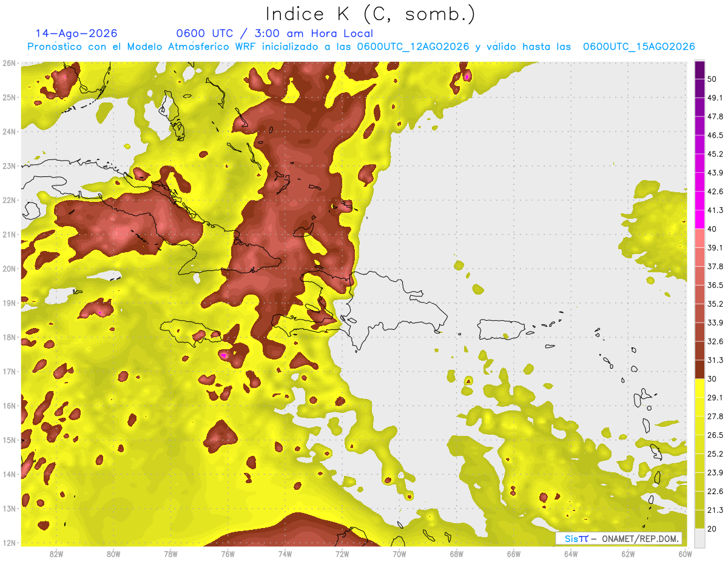
Task: Click the dark brown swatch between 30 and 31.3
Action: click(x=699, y=369)
